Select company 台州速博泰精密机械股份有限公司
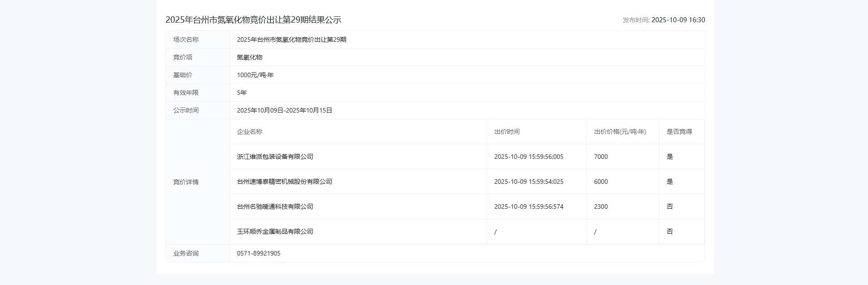The height and width of the screenshot is (285, 868). (x=284, y=182)
